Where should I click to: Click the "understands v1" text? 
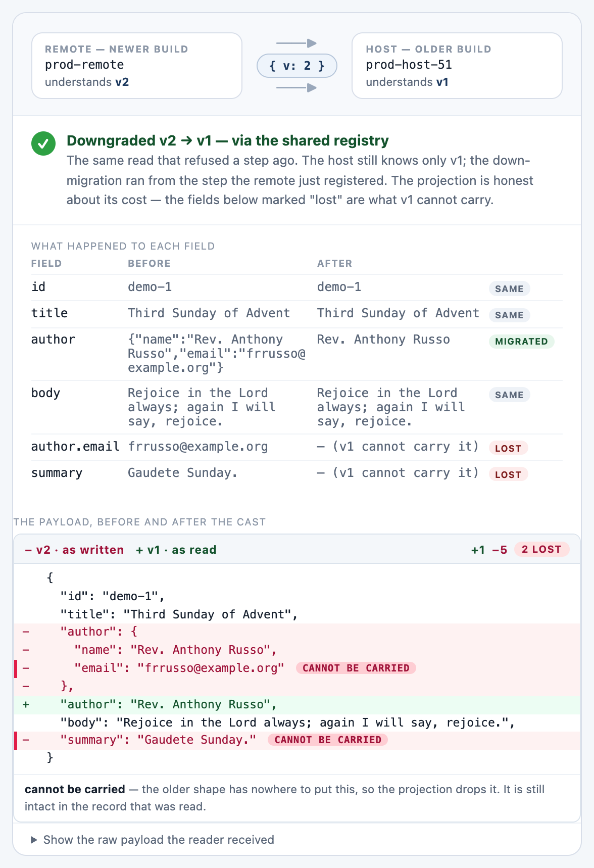click(x=407, y=82)
